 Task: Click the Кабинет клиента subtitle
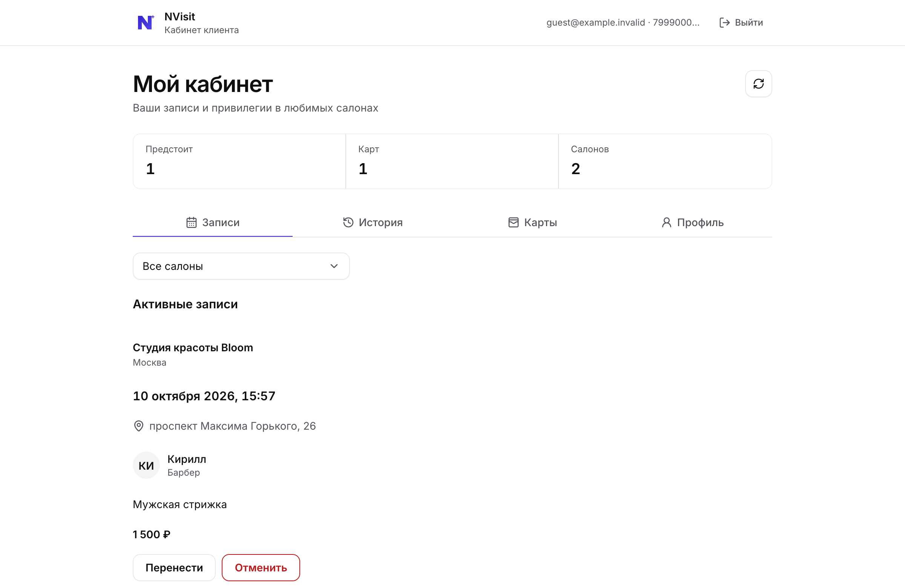pyautogui.click(x=201, y=30)
